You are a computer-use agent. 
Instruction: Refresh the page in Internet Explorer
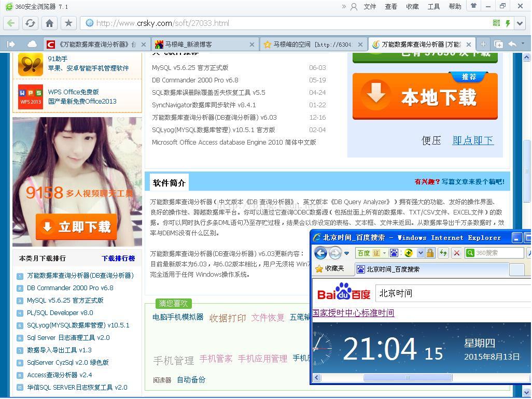tap(443, 253)
